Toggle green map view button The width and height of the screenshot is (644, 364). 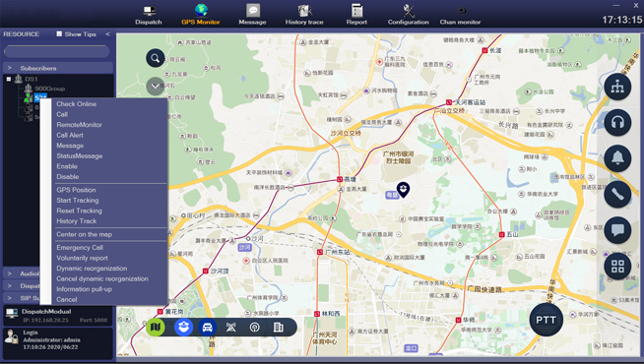point(156,327)
